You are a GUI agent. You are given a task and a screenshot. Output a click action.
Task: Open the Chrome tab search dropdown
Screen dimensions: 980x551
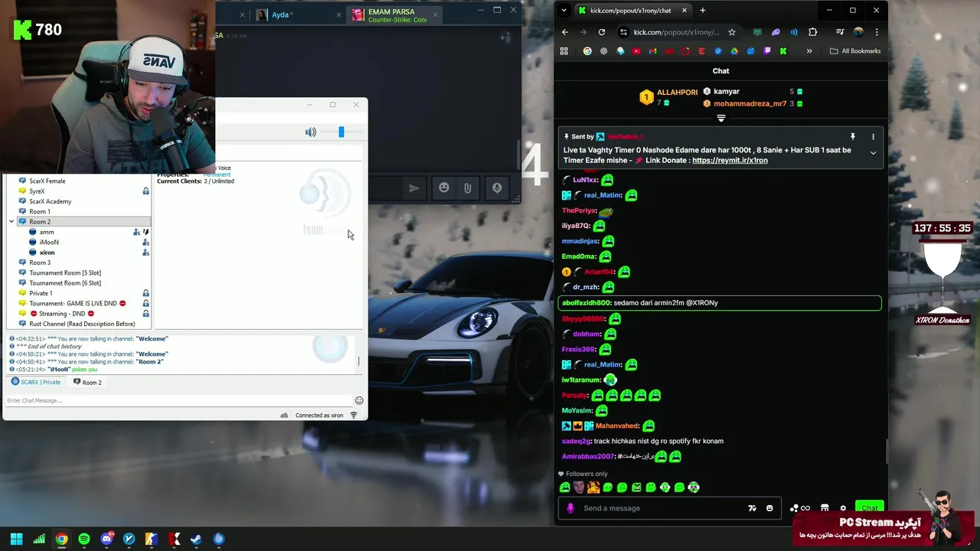click(564, 11)
